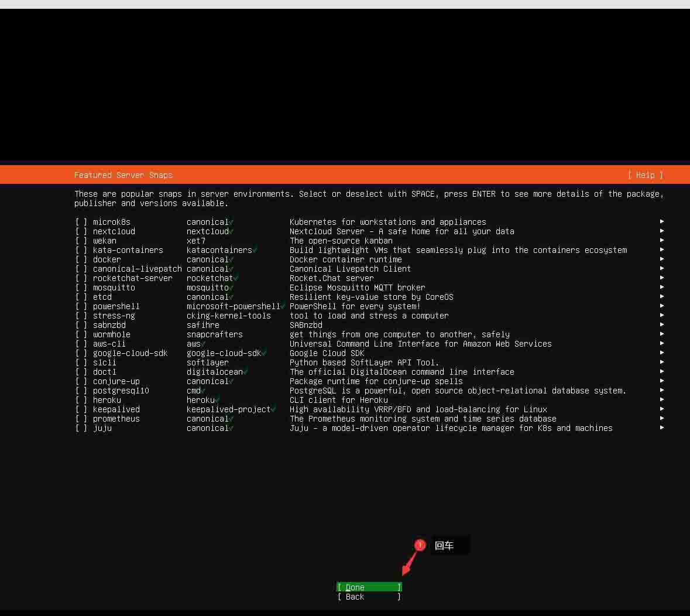Enable the kata-containers snap checkbox
690x616 pixels.
tap(81, 250)
